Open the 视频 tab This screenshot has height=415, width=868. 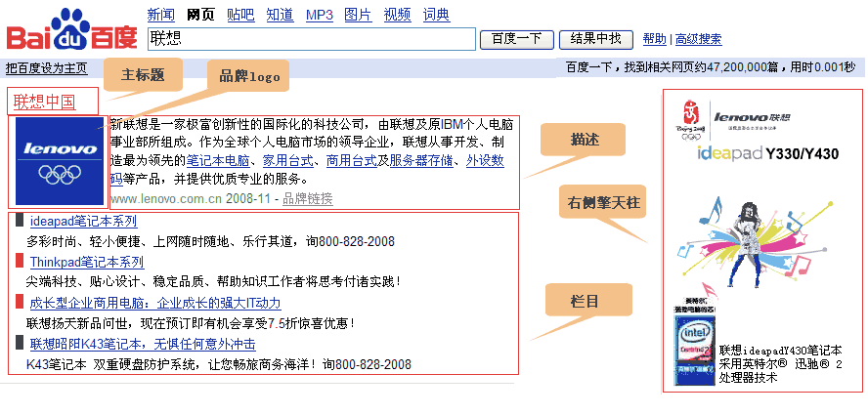tap(398, 15)
